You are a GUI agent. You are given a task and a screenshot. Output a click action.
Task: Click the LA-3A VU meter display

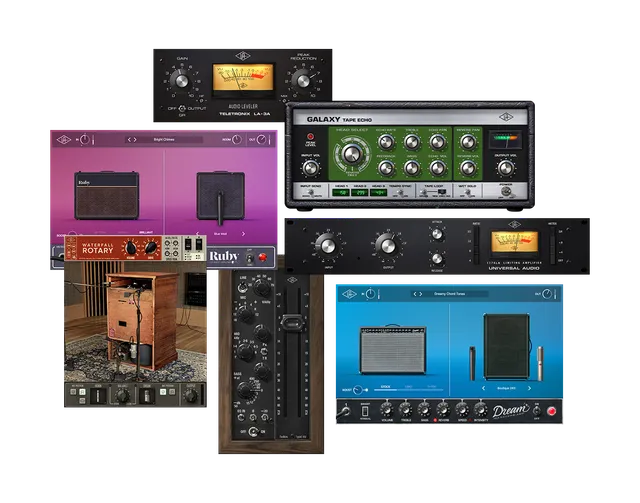click(x=243, y=79)
